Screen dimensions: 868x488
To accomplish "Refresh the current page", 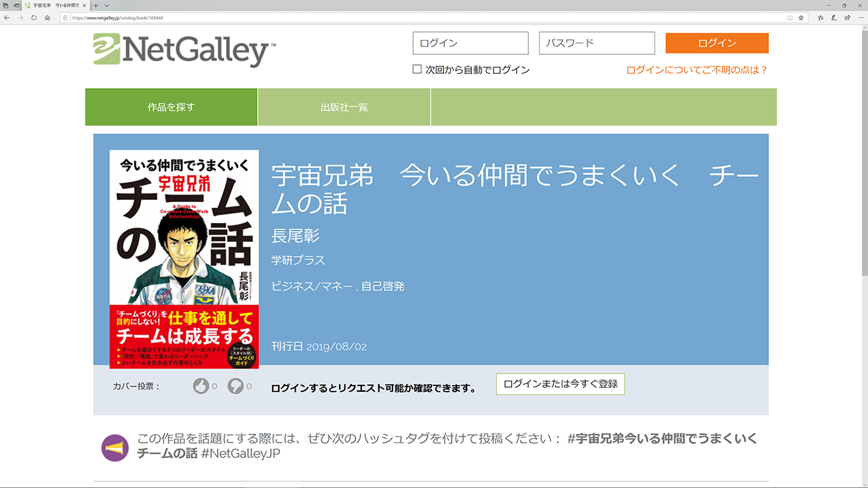I will point(34,18).
